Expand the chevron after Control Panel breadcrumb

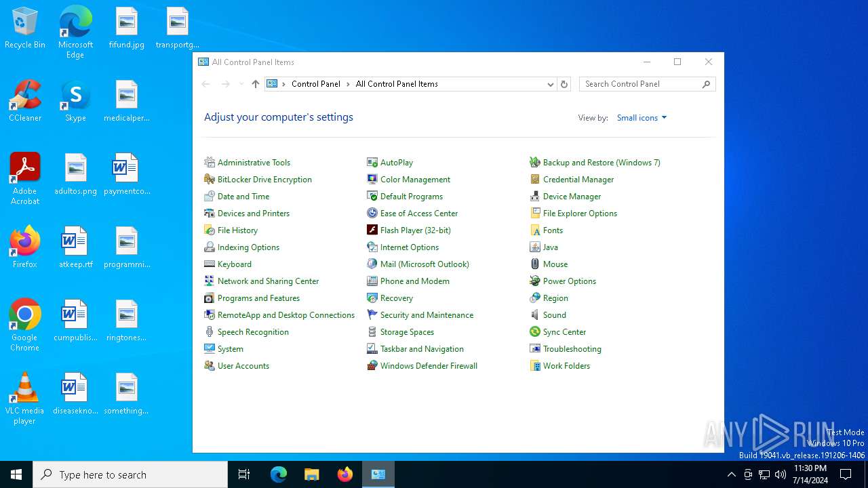pos(348,84)
